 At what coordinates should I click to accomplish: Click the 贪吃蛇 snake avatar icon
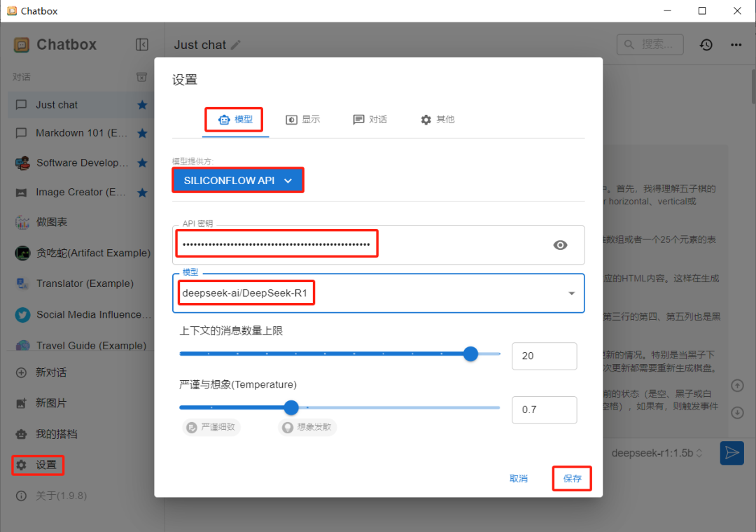[x=22, y=253]
